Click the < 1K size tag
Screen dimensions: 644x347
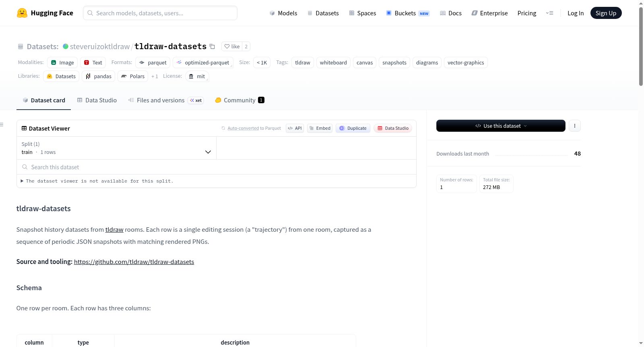(x=262, y=62)
